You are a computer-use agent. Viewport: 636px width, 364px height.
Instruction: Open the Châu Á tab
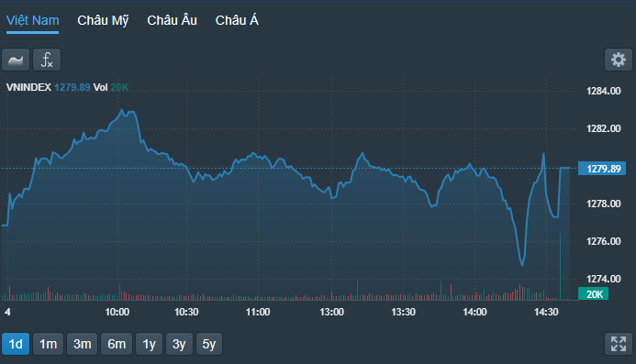pos(237,20)
